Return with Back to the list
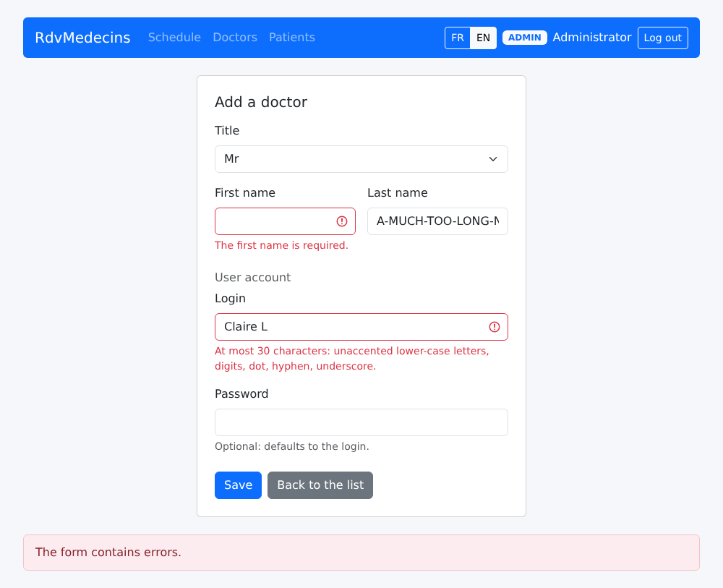Viewport: 723px width, 588px height. click(320, 485)
